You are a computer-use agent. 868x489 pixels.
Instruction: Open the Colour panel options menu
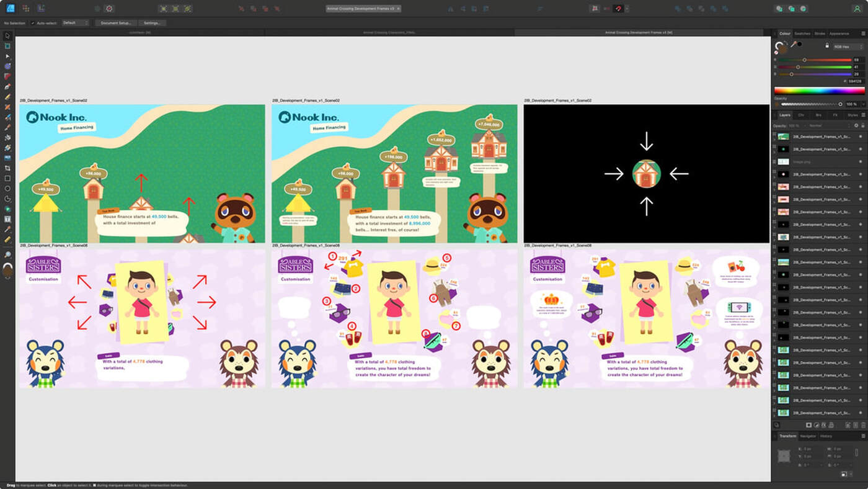coord(862,34)
